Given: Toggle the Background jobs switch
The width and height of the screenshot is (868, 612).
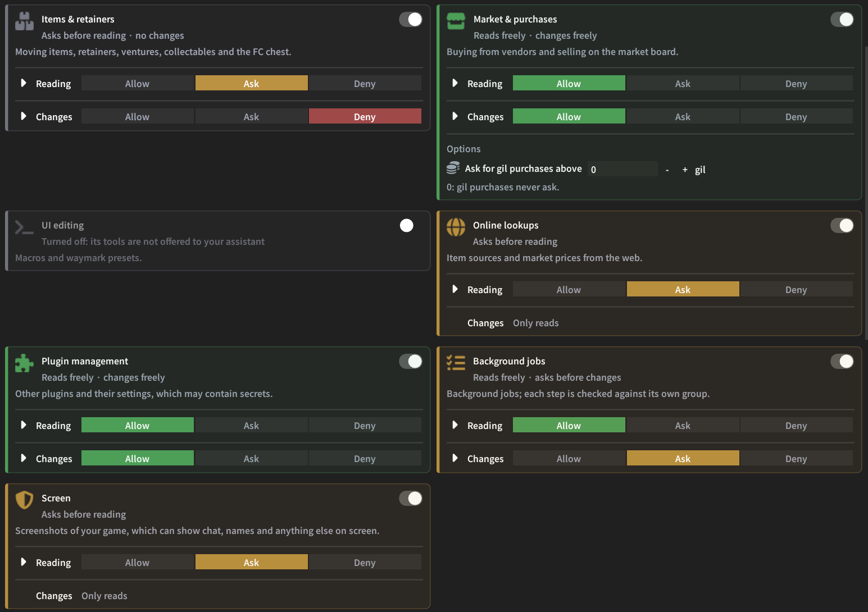Looking at the screenshot, I should [x=842, y=361].
